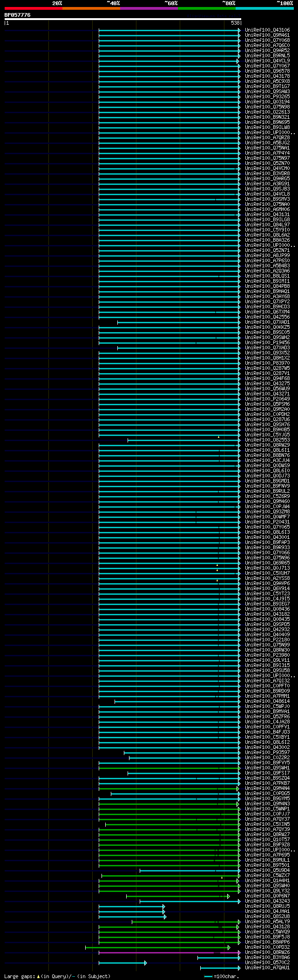Select the cyan ~100% identity legend segment
The width and height of the screenshot is (298, 980).
[x=264, y=8]
